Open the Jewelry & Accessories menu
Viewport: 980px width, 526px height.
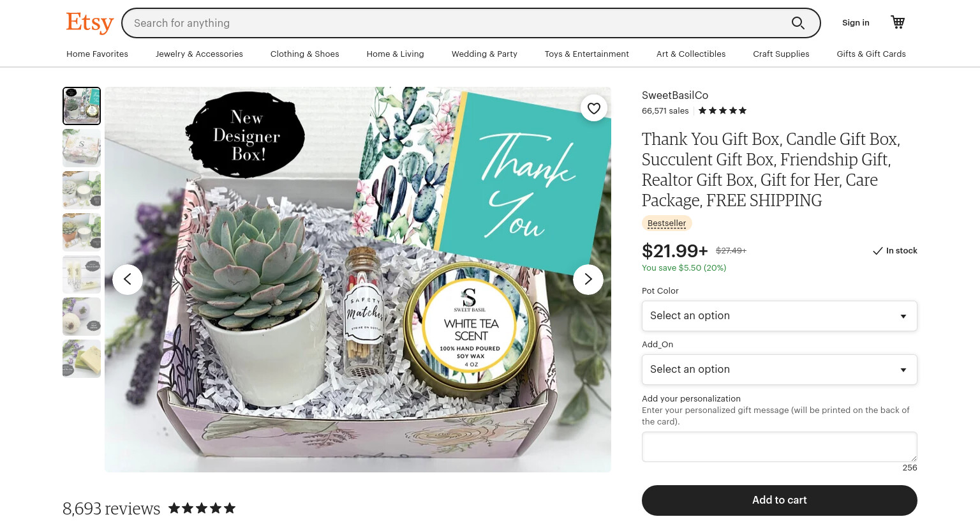(x=199, y=54)
